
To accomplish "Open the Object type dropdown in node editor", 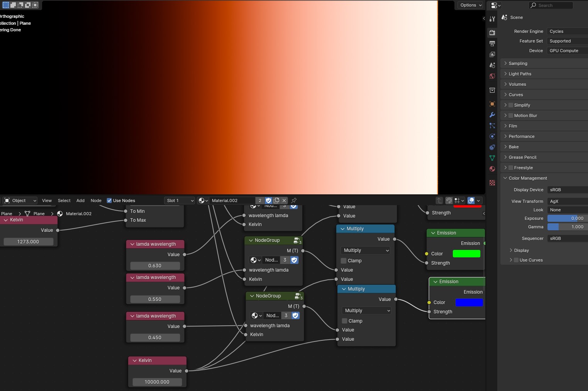I will point(20,201).
